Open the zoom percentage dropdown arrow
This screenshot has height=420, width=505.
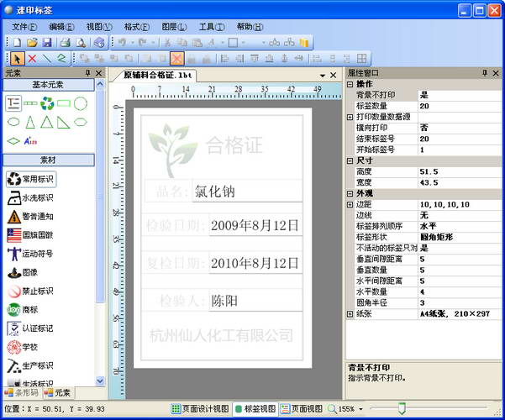pyautogui.click(x=360, y=409)
